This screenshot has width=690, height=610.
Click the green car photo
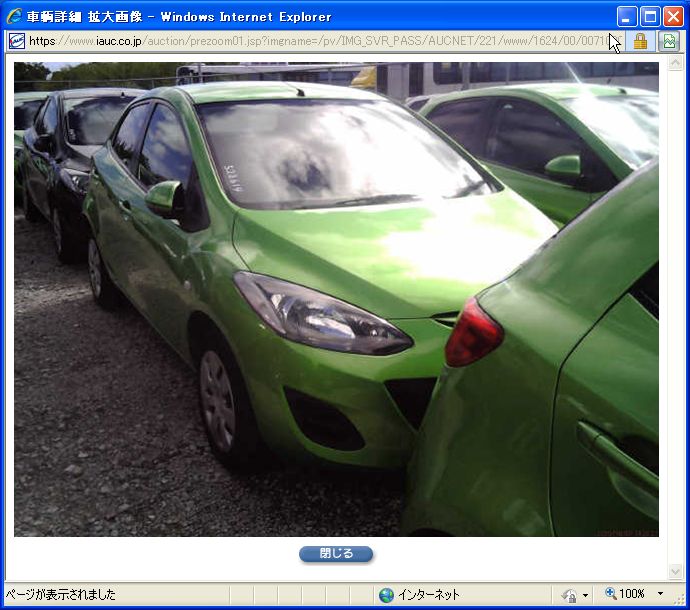336,299
